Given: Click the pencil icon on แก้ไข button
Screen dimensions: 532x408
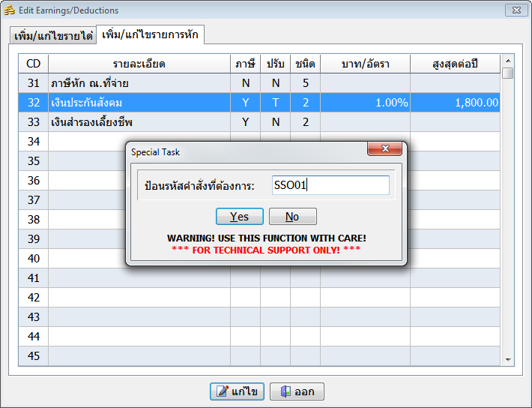Looking at the screenshot, I should (223, 391).
